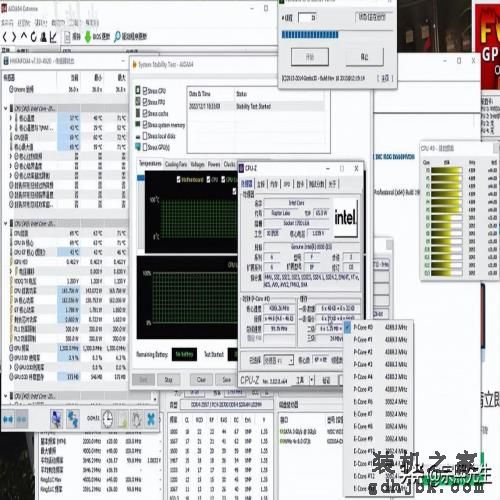Viewport: 500px width, 500px height.
Task: Click the driver update magnifier icon
Action: click(x=117, y=37)
